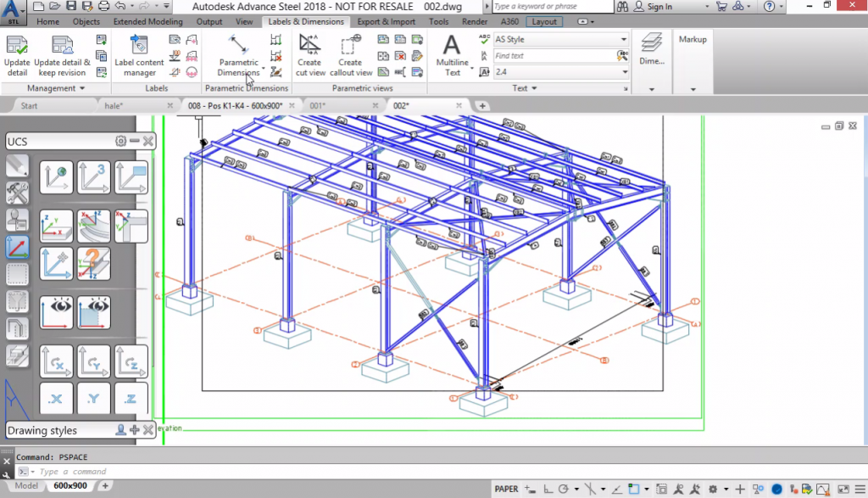
Task: Open the text height 2.4 dropdown
Action: coord(625,72)
